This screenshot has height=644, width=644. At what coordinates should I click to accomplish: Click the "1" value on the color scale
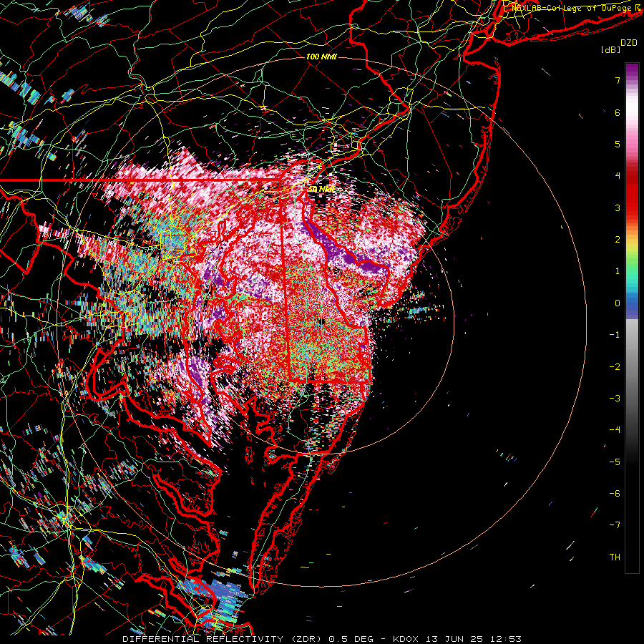pos(618,271)
